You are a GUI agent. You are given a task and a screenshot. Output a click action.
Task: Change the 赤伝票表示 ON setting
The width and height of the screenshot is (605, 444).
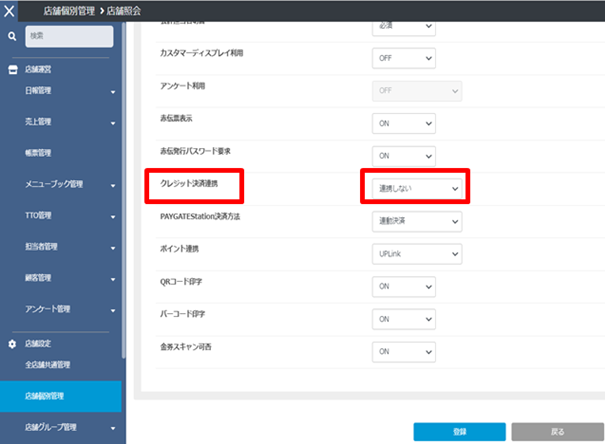coord(403,124)
